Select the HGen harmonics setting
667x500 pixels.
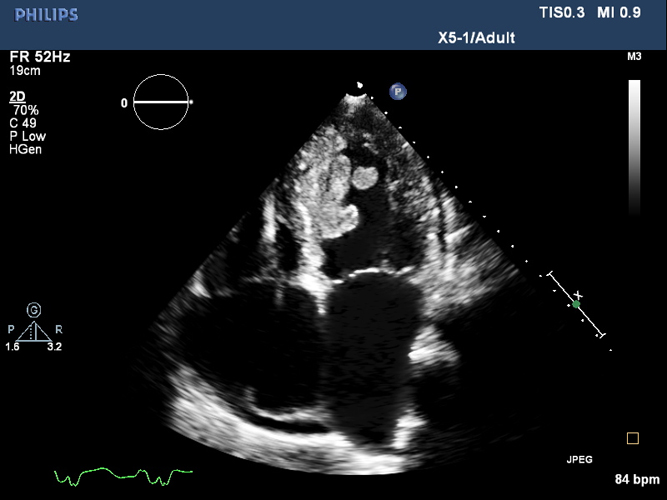point(26,149)
